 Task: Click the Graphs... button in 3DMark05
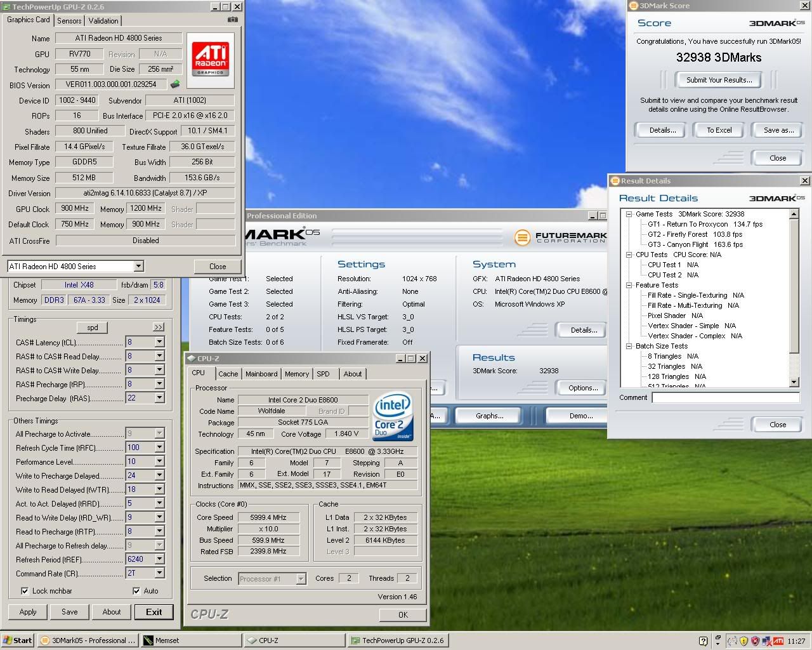point(489,416)
